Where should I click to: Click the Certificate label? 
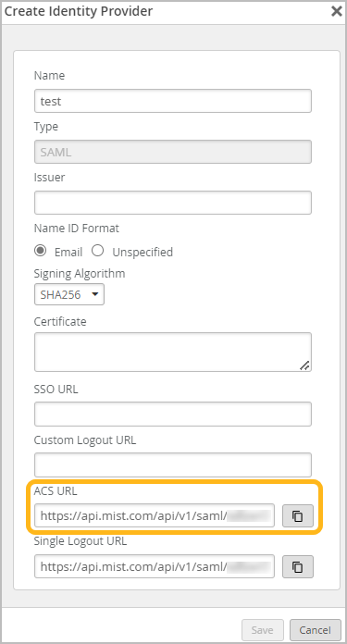click(x=60, y=321)
